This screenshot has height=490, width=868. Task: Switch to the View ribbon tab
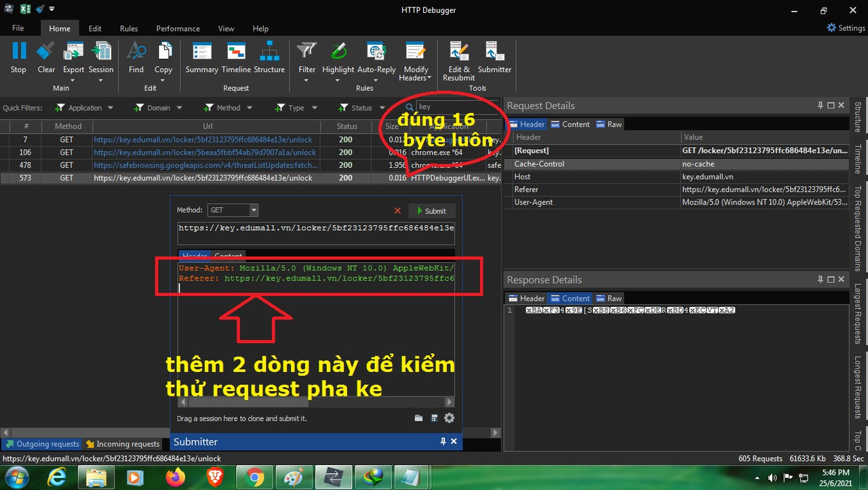pyautogui.click(x=226, y=28)
